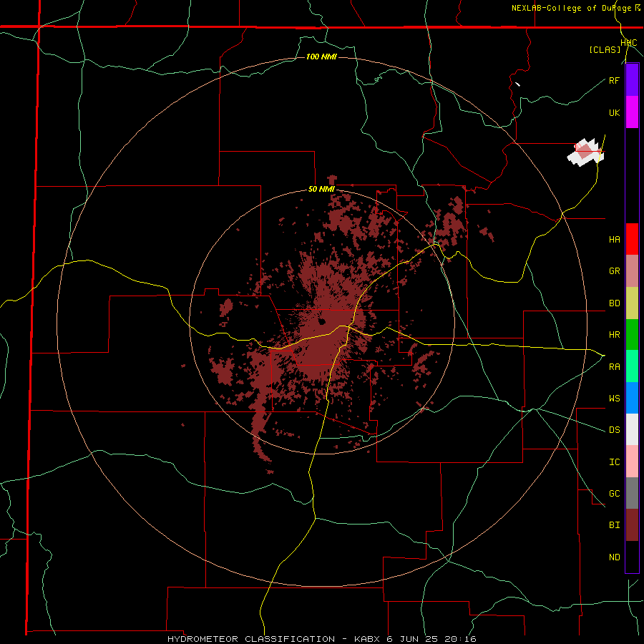Click the ND black legend swatch
The image size is (644, 644).
(632, 557)
